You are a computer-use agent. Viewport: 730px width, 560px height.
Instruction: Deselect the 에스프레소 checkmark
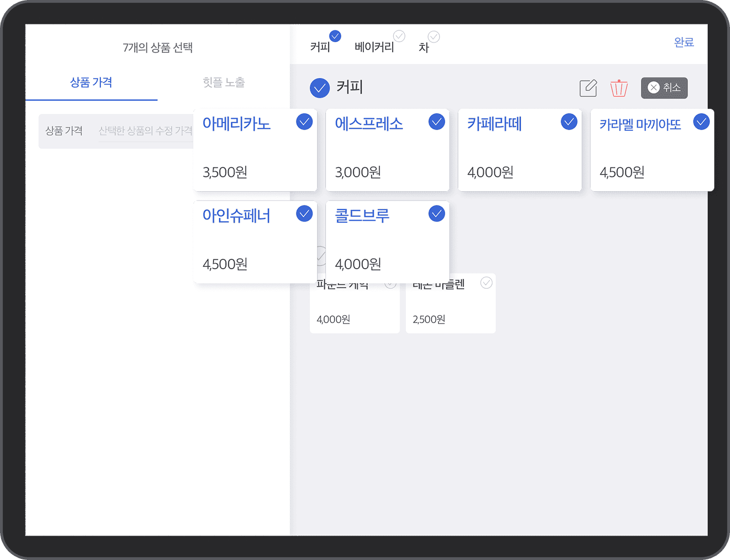tap(436, 122)
